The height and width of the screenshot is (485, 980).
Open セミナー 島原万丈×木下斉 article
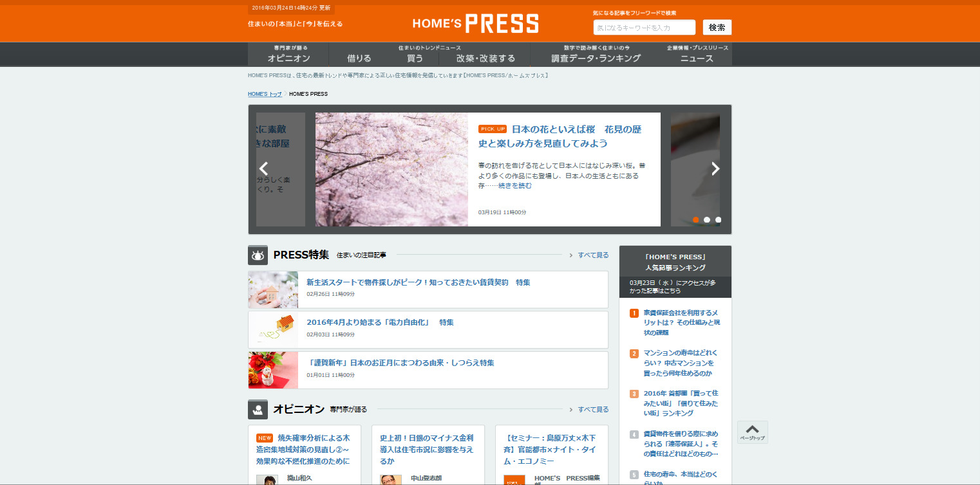(x=551, y=450)
